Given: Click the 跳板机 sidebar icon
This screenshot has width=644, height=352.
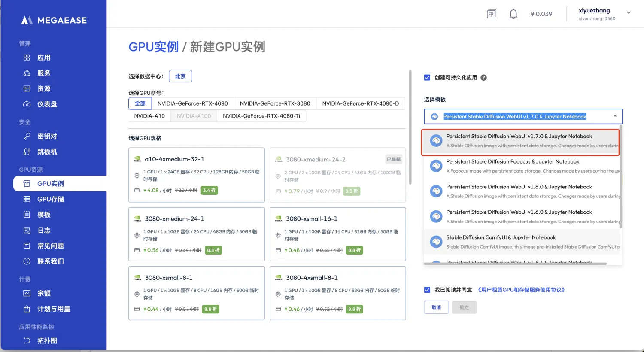Looking at the screenshot, I should (x=27, y=152).
